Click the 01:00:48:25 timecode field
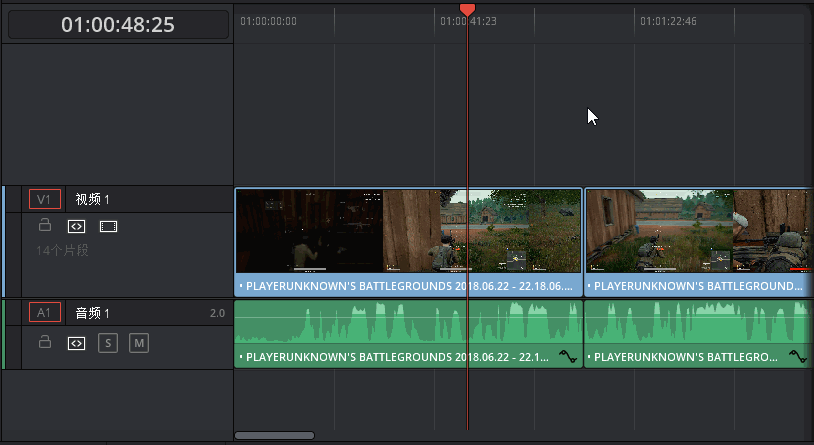The image size is (814, 445). pos(118,24)
